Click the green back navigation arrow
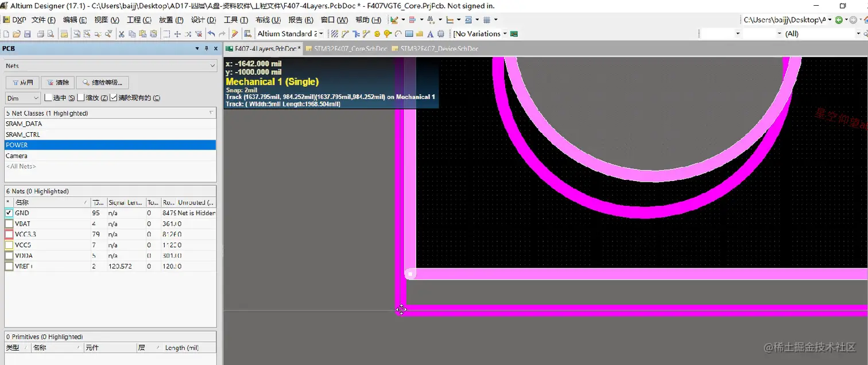This screenshot has height=365, width=868. (x=839, y=20)
